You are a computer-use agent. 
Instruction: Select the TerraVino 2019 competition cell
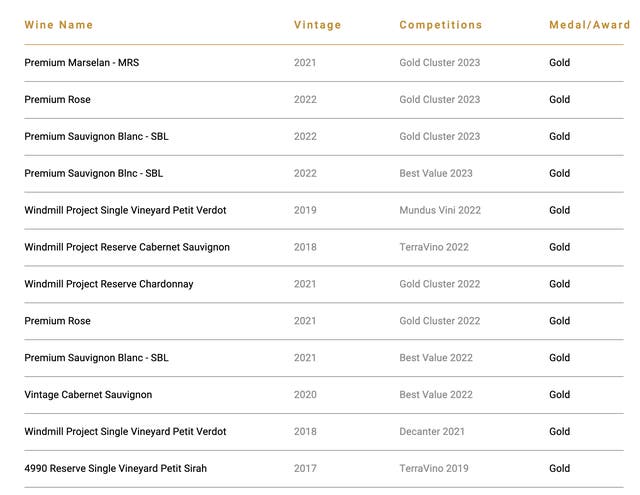point(433,468)
